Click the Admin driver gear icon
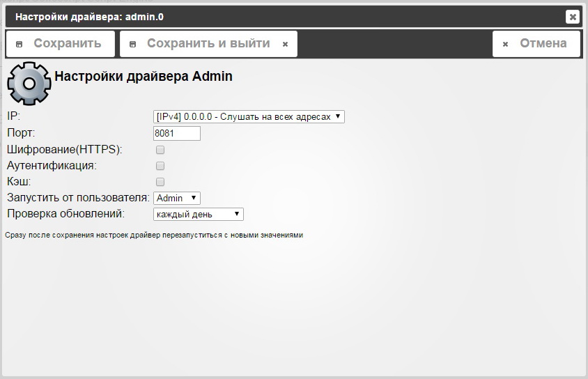 pyautogui.click(x=29, y=83)
